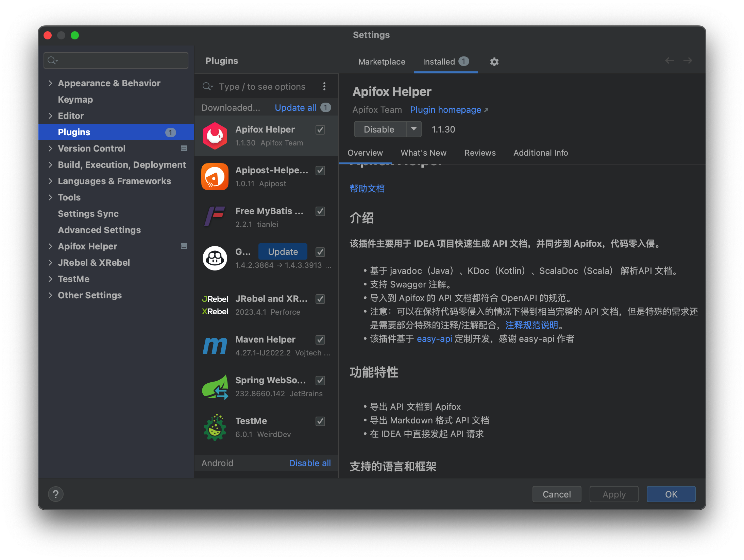The width and height of the screenshot is (744, 560).
Task: Click the easy-api link
Action: [435, 339]
